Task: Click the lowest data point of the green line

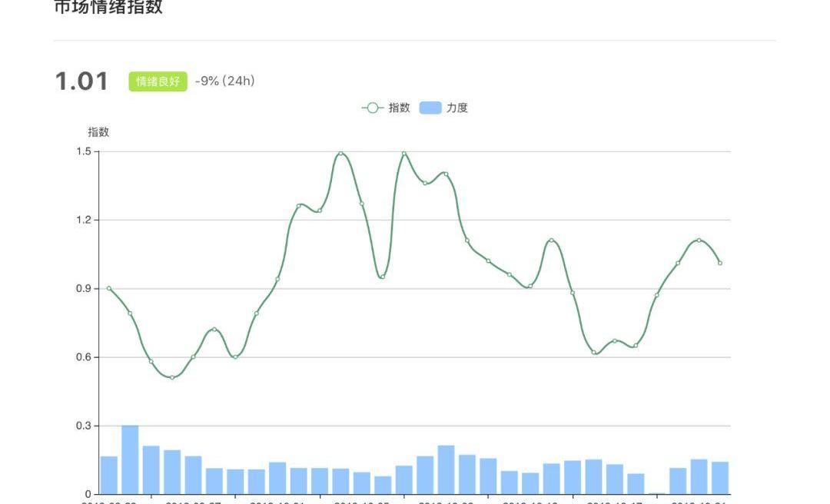Action: click(x=172, y=377)
